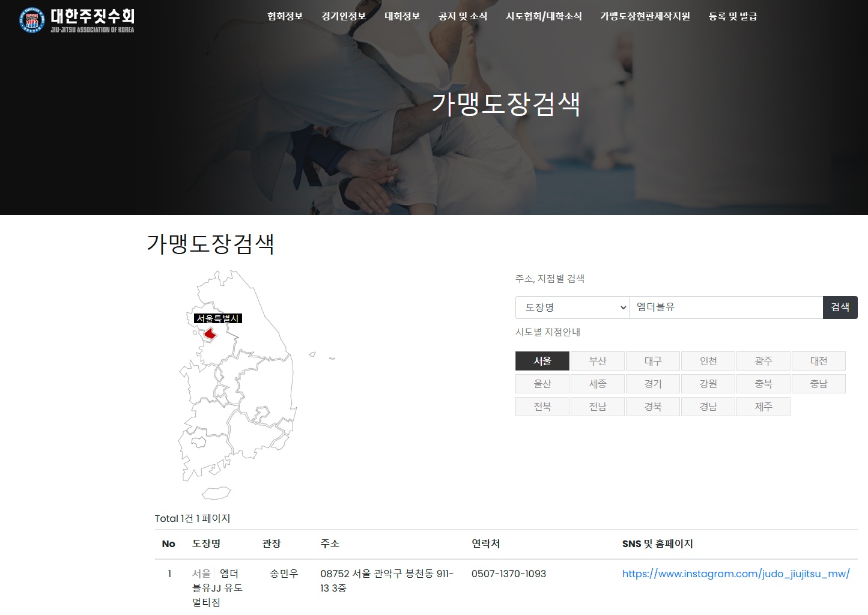Choose the 경기 region button

(653, 384)
